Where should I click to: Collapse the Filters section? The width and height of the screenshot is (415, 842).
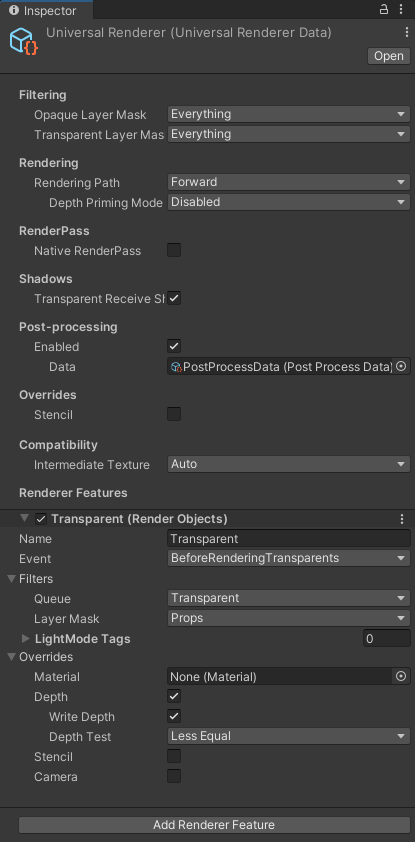12,579
